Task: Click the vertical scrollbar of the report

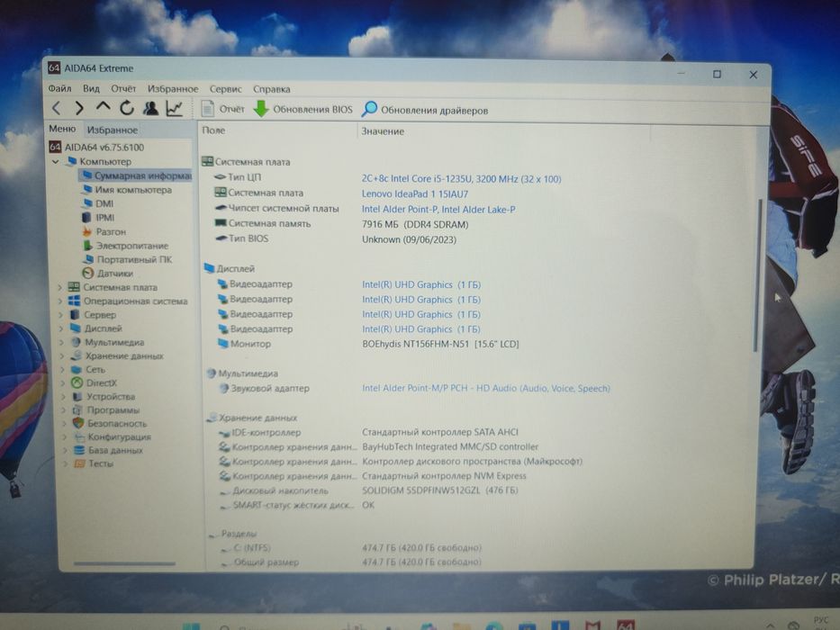Action: (x=757, y=276)
